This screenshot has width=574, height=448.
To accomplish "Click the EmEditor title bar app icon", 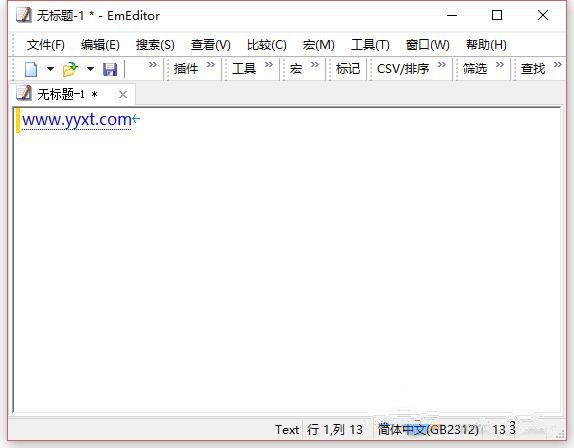I will click(x=24, y=15).
